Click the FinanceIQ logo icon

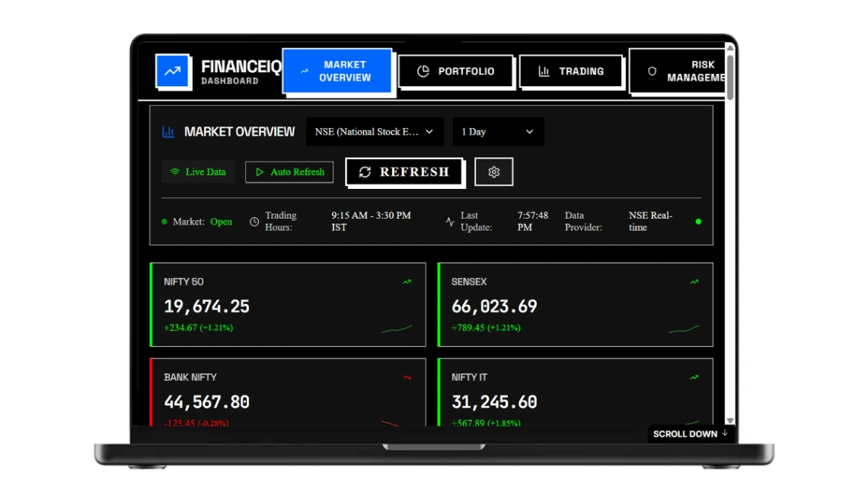(173, 71)
